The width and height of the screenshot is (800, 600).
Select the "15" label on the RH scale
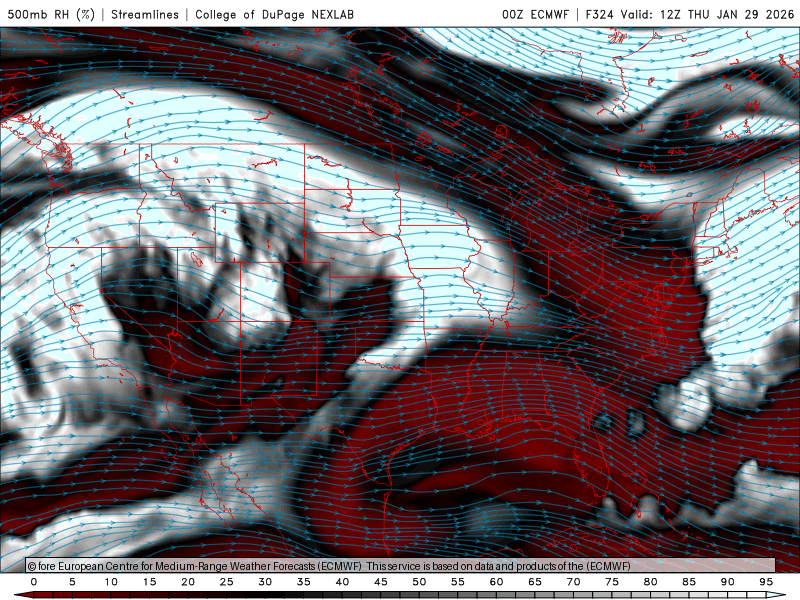click(x=149, y=582)
